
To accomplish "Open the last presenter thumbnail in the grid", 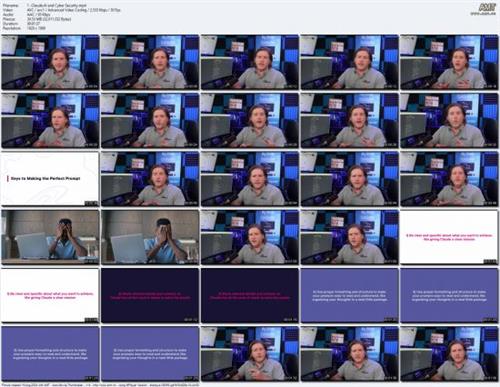I will coord(449,354).
